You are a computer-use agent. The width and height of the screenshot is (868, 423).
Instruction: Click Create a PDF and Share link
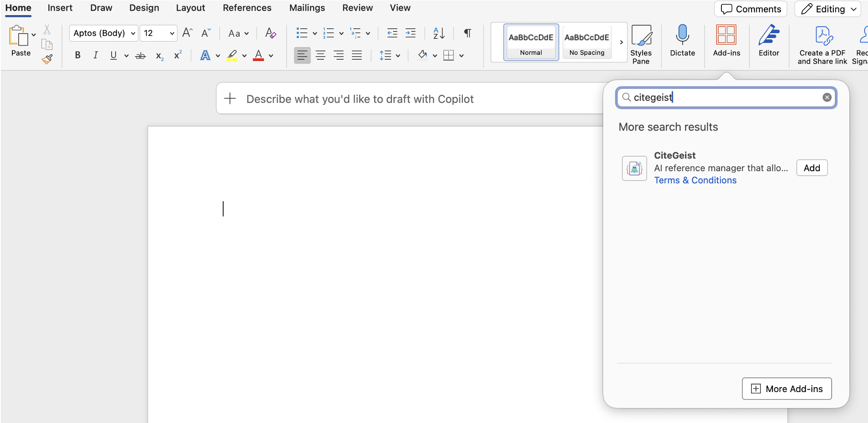(x=822, y=45)
